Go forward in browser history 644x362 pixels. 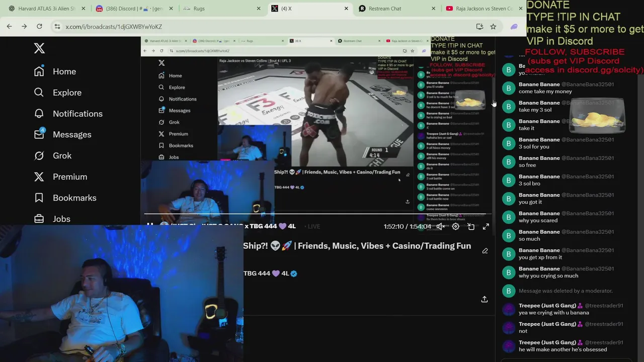[24, 26]
